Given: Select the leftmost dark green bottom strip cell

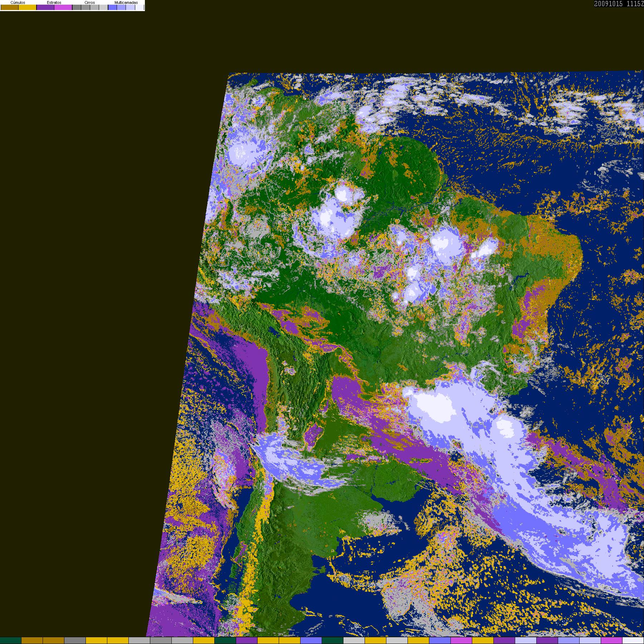Looking at the screenshot, I should click(11, 640).
